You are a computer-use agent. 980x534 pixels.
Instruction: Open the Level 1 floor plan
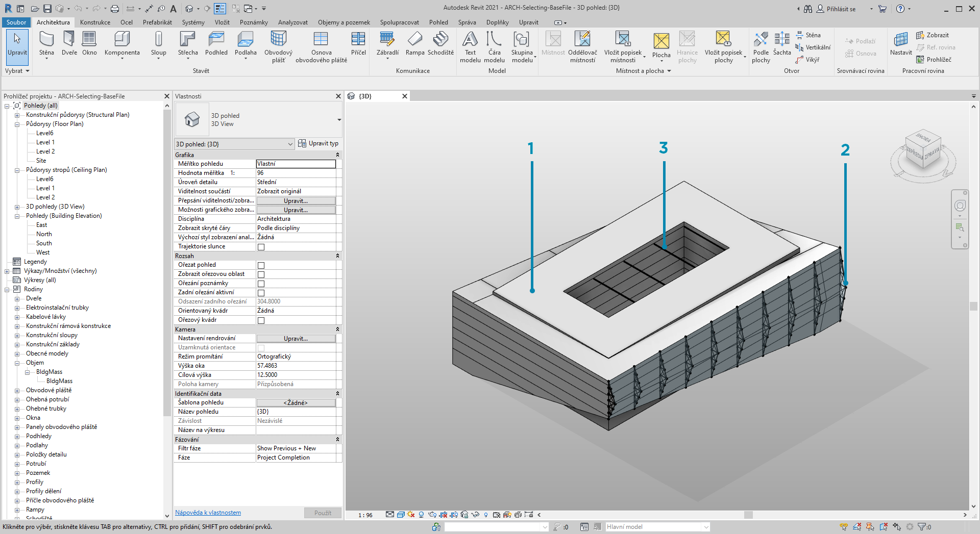tap(45, 142)
